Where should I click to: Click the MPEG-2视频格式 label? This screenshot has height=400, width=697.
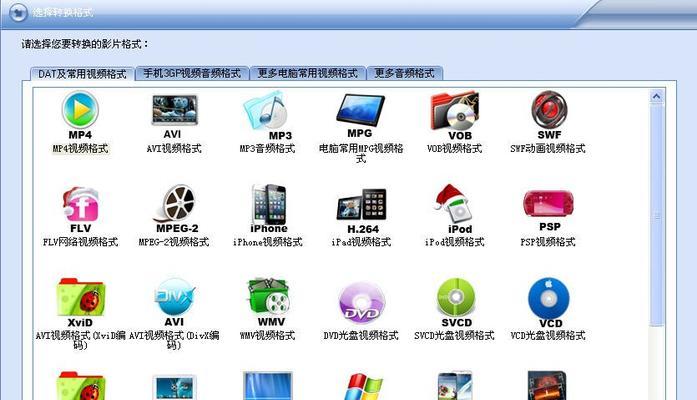(174, 242)
